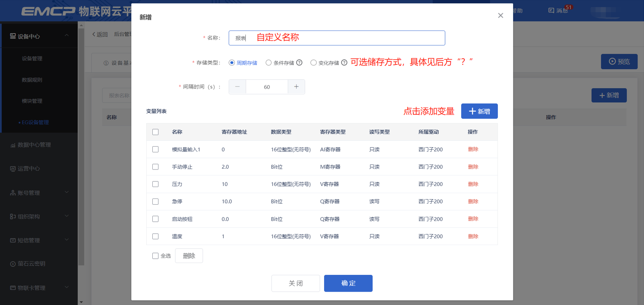Click the 数据中心管理 chart icon
Viewport: 644px width, 305px height.
13,145
